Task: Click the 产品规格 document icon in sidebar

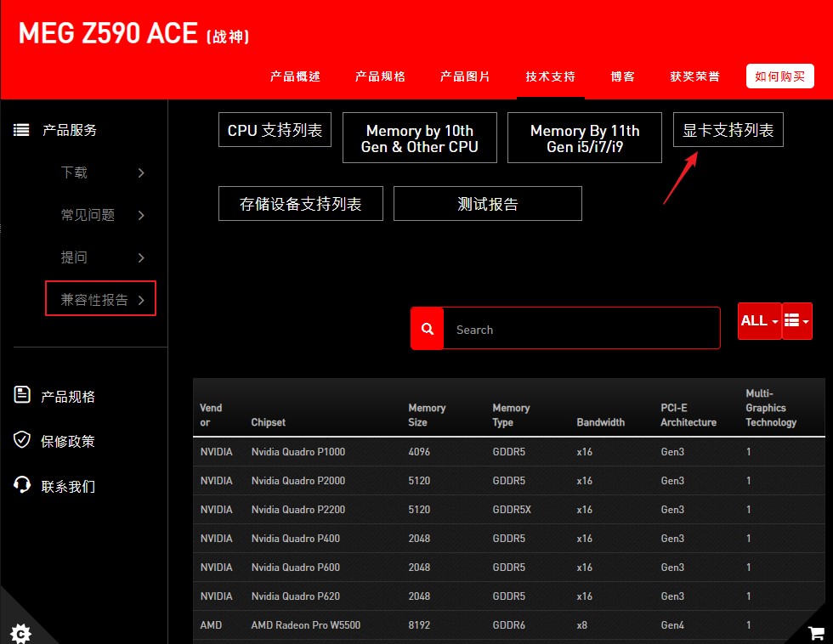Action: (22, 394)
